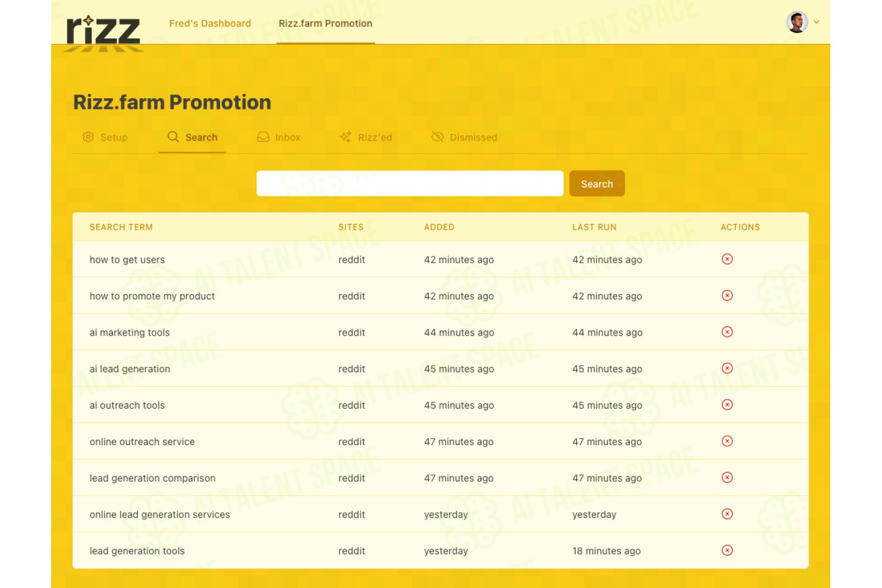Click 'online outreach service' text
The width and height of the screenshot is (882, 588).
click(142, 442)
